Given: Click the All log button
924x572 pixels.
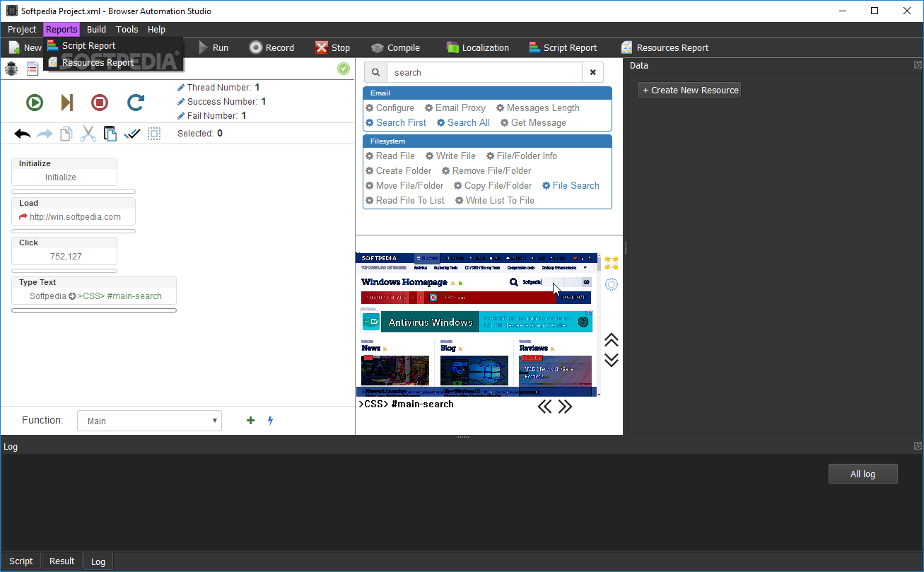Looking at the screenshot, I should coord(862,474).
